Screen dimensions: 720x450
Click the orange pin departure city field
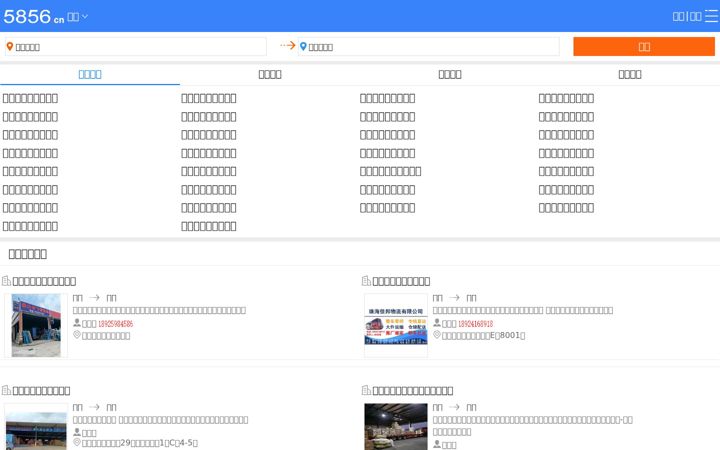[x=135, y=47]
